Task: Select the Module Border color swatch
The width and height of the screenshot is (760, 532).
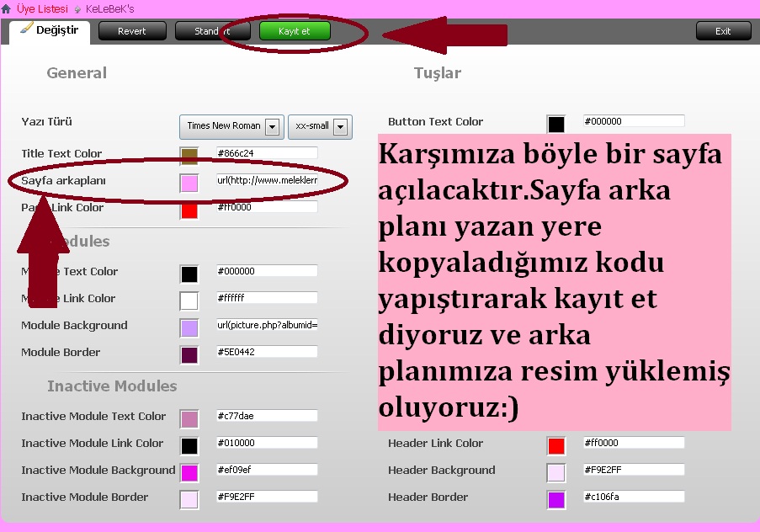Action: (189, 354)
